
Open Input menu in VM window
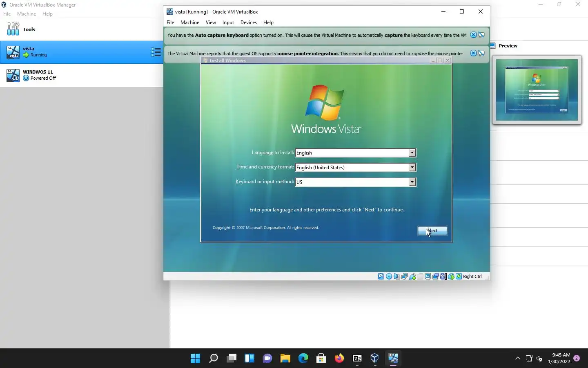pyautogui.click(x=228, y=22)
